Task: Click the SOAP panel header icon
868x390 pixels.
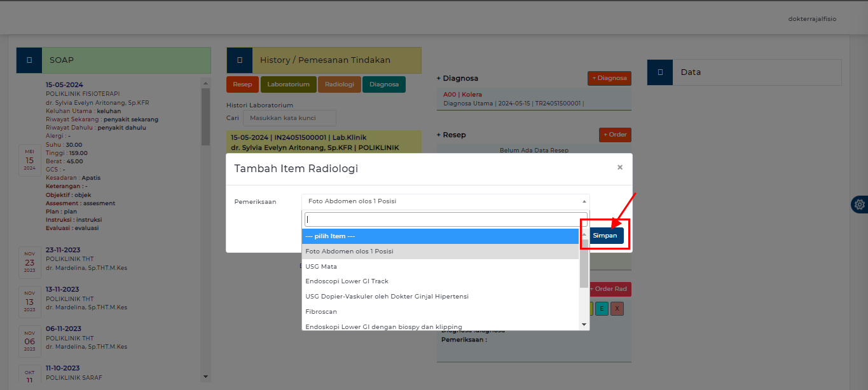Action: (x=29, y=60)
